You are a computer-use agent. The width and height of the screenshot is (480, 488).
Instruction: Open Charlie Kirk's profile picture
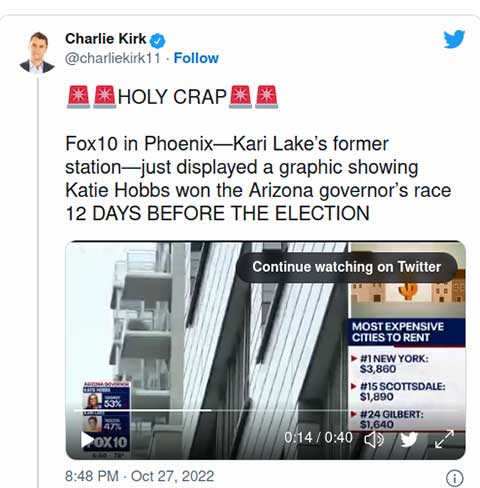click(x=37, y=53)
